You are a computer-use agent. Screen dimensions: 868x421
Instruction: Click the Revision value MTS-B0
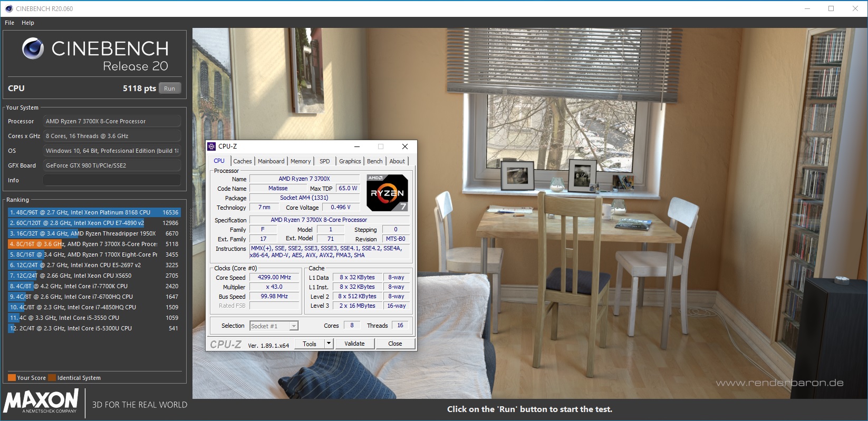396,239
